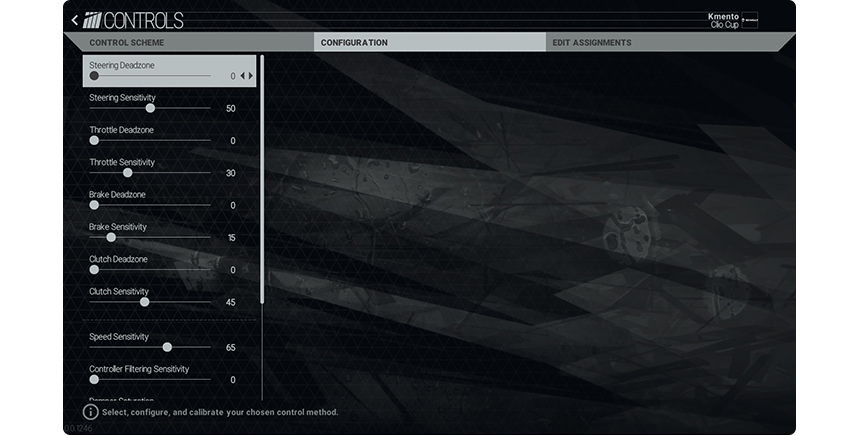Click the Brake Sensitivity slider handle
Viewport: 860px width, 435px height.
pyautogui.click(x=111, y=237)
